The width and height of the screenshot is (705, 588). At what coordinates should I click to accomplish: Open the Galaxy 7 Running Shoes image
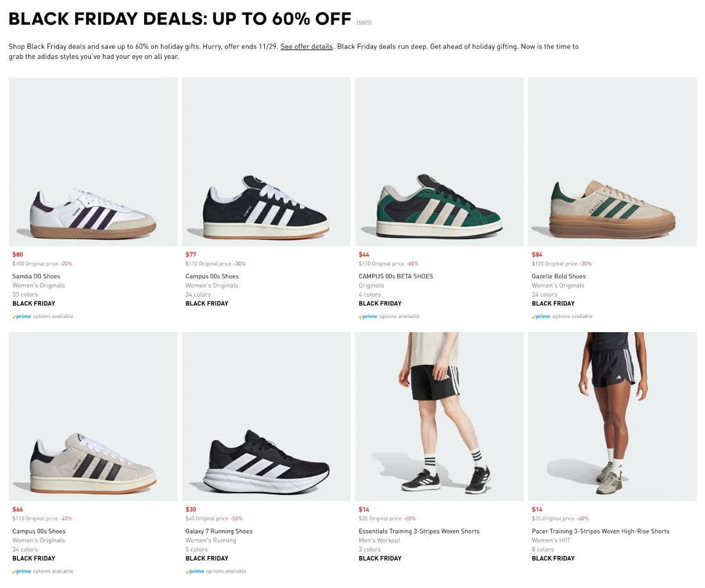point(266,417)
